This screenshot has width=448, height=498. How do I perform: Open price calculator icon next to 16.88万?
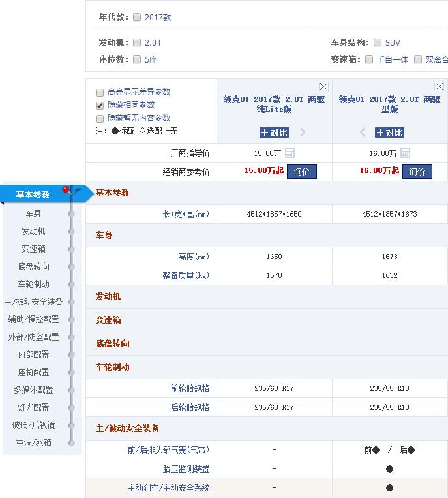point(405,153)
